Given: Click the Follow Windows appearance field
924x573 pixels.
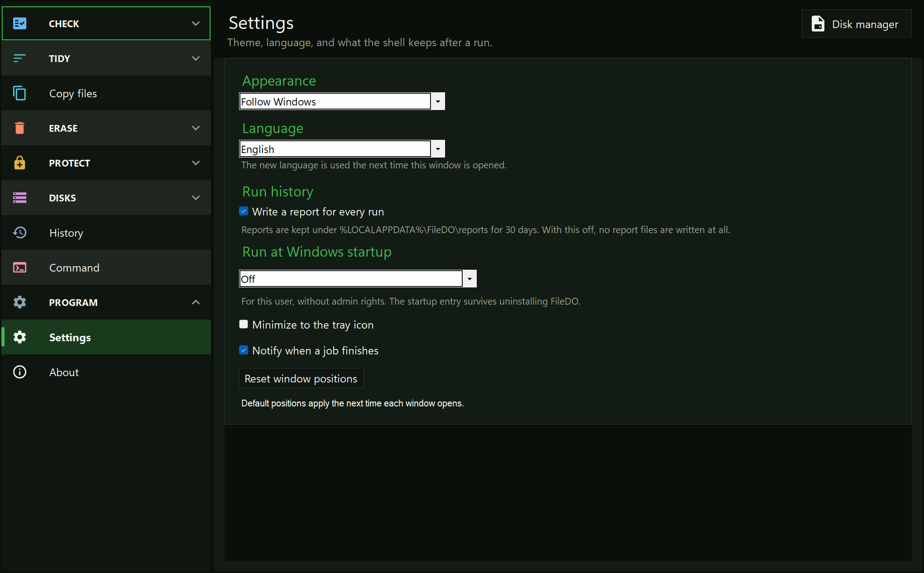Looking at the screenshot, I should [x=335, y=101].
